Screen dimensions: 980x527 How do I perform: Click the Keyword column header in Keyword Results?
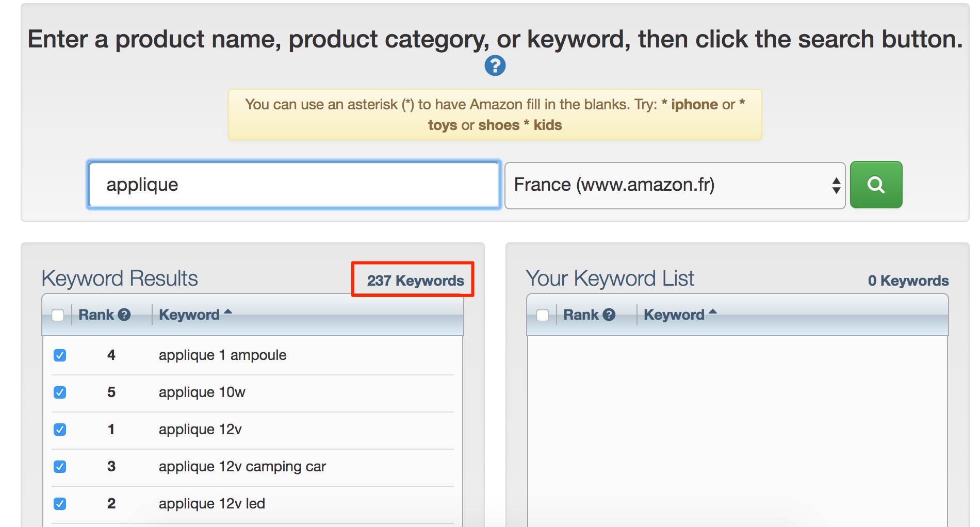coord(189,315)
